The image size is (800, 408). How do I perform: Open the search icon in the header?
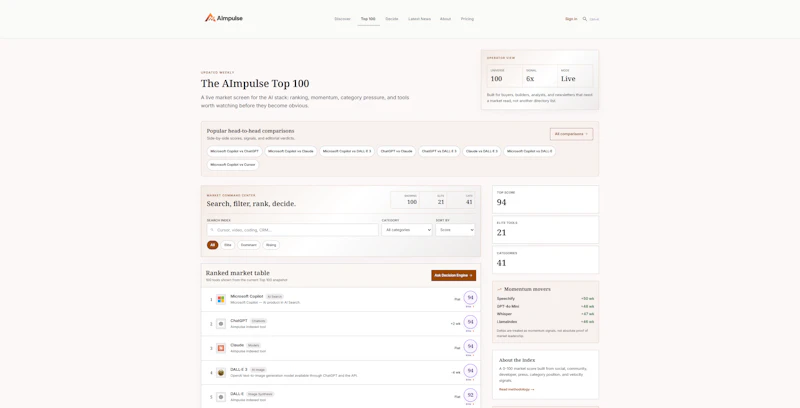[x=585, y=19]
